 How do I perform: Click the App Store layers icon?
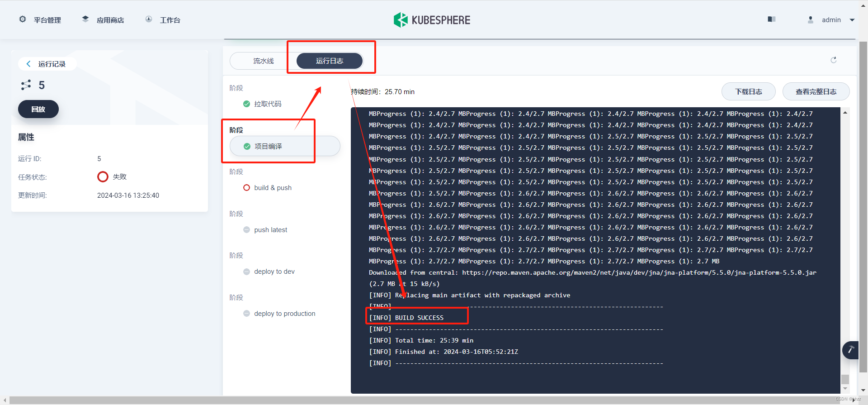click(85, 19)
